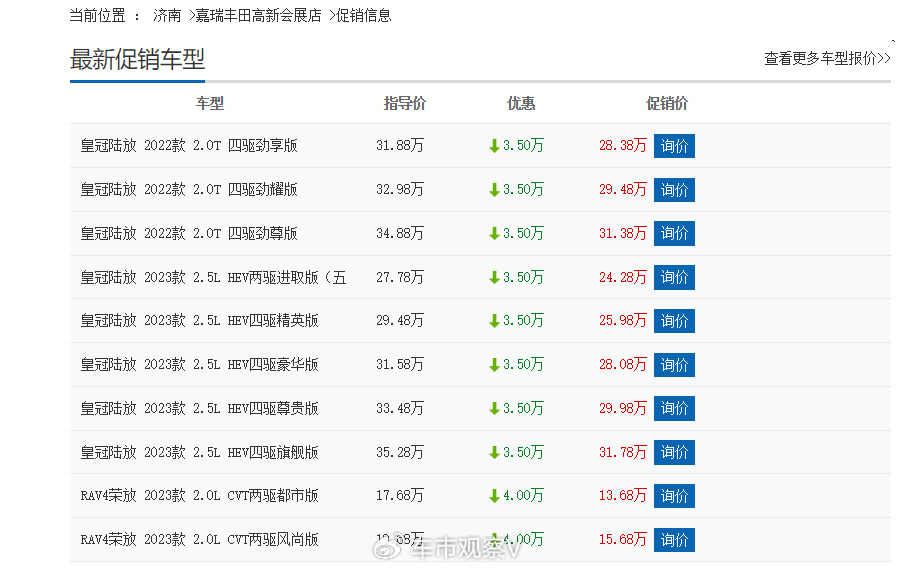Click green down arrow in 劲耀版 row

pos(494,190)
